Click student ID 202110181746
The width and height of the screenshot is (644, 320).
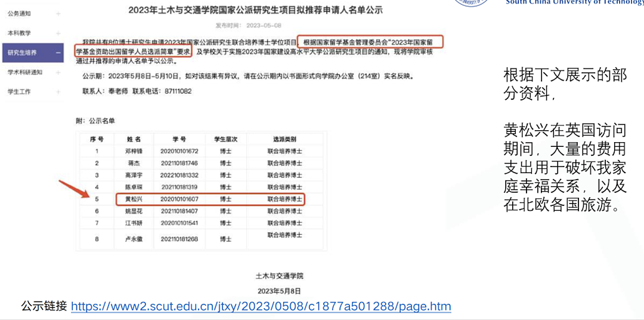point(179,164)
